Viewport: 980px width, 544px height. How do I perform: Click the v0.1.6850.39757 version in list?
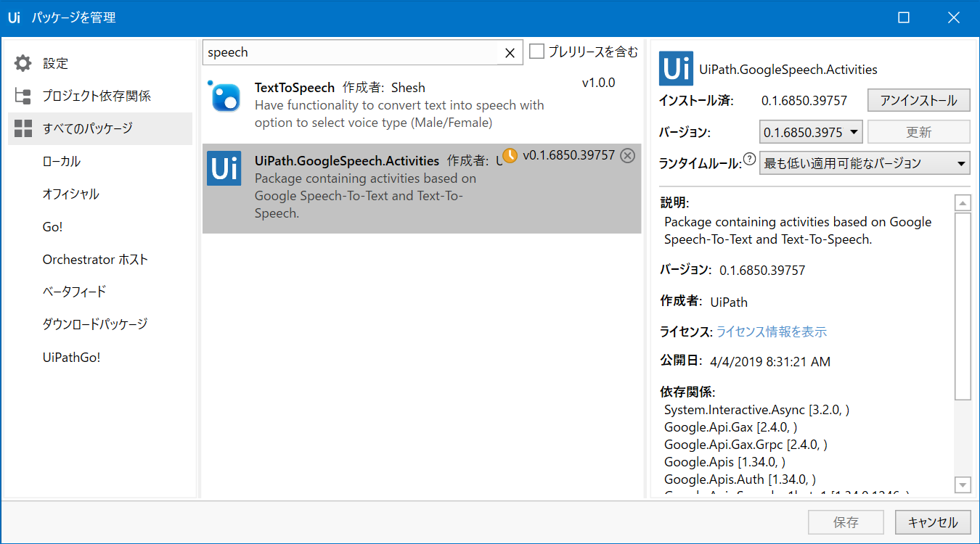(568, 155)
